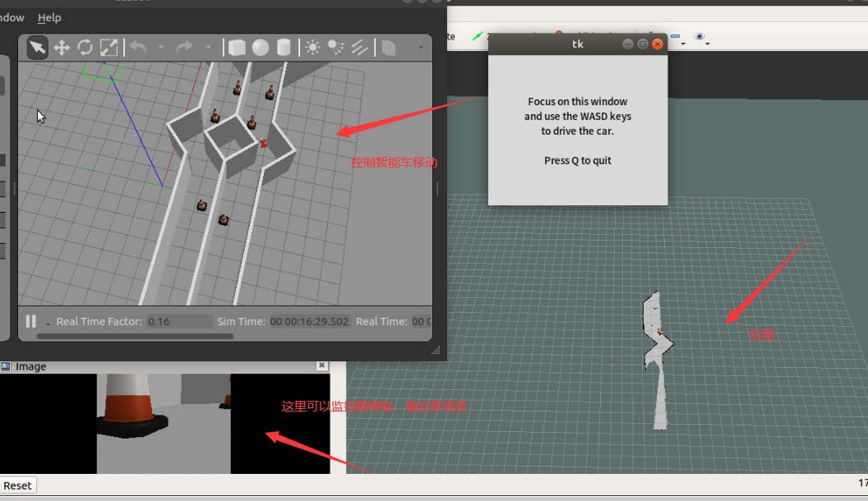Insert a cylinder shape into the scene
Screen dimensions: 868x501
point(284,48)
